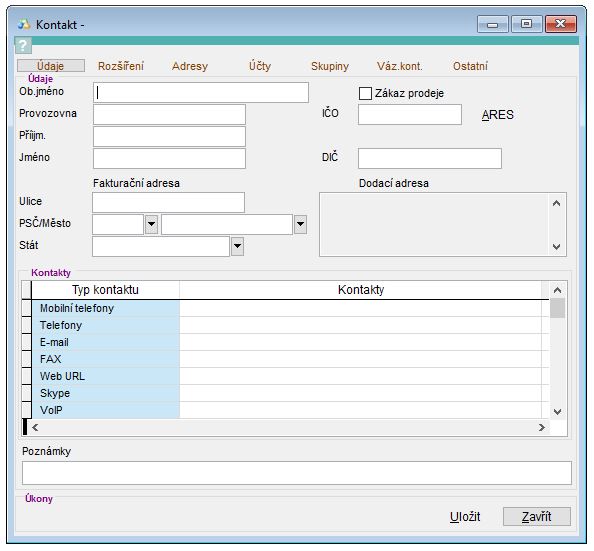
Task: Click the contacts table scroll-right arrow
Action: 541,427
